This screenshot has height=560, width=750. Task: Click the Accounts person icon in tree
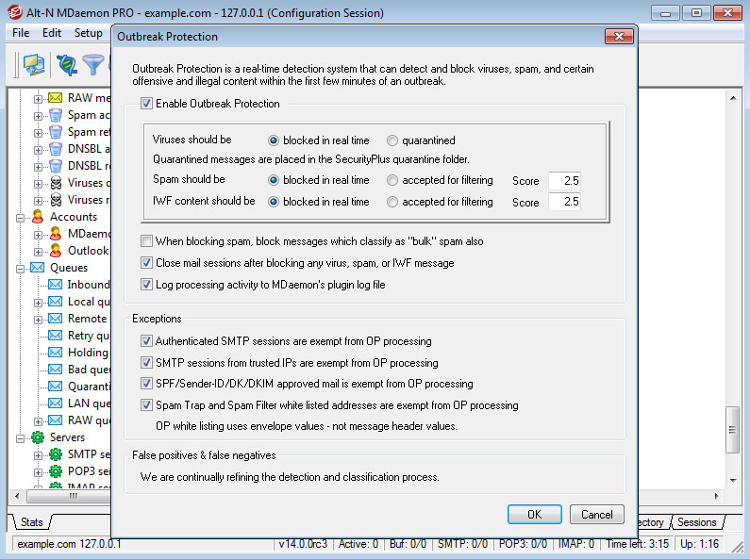(39, 217)
